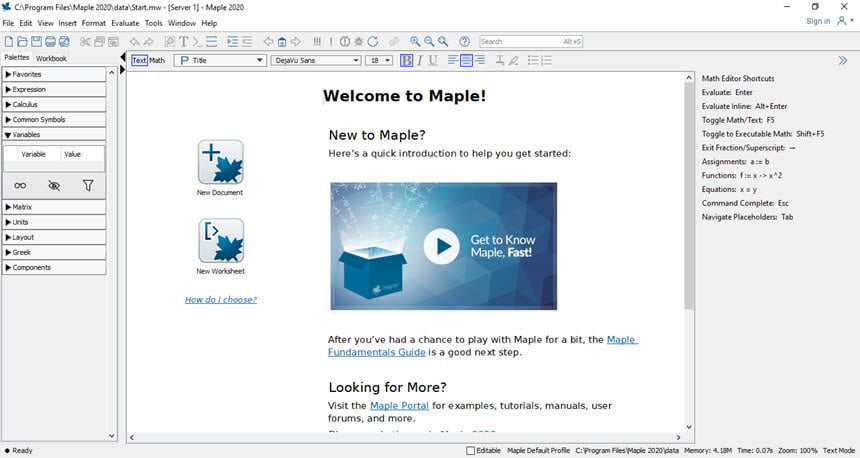Open the File menu

click(8, 23)
